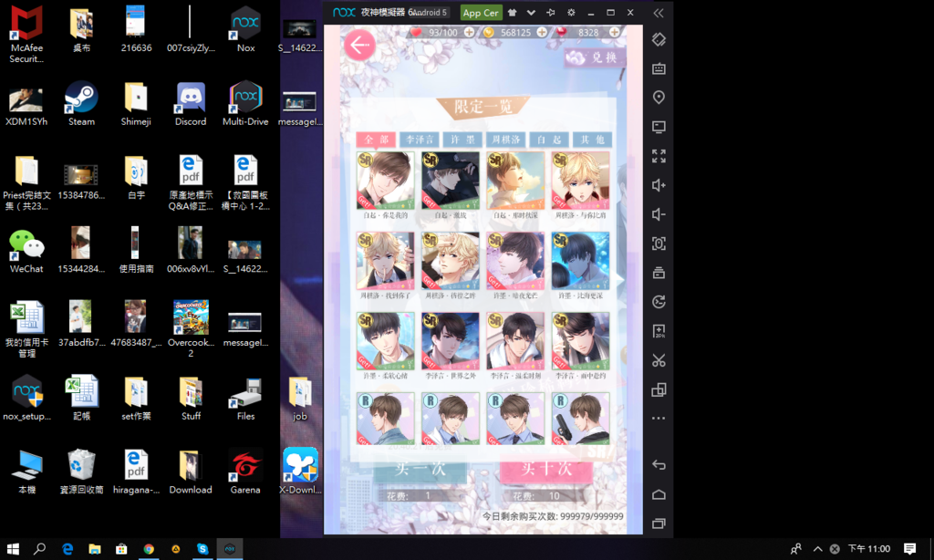Take a Nox screenshot
Image resolution: width=934 pixels, height=560 pixels.
click(659, 244)
